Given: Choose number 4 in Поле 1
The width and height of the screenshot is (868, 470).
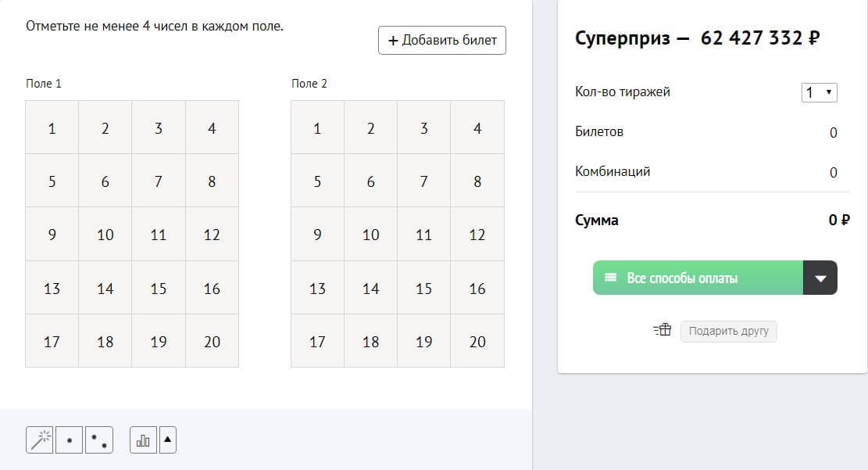Looking at the screenshot, I should [x=212, y=128].
